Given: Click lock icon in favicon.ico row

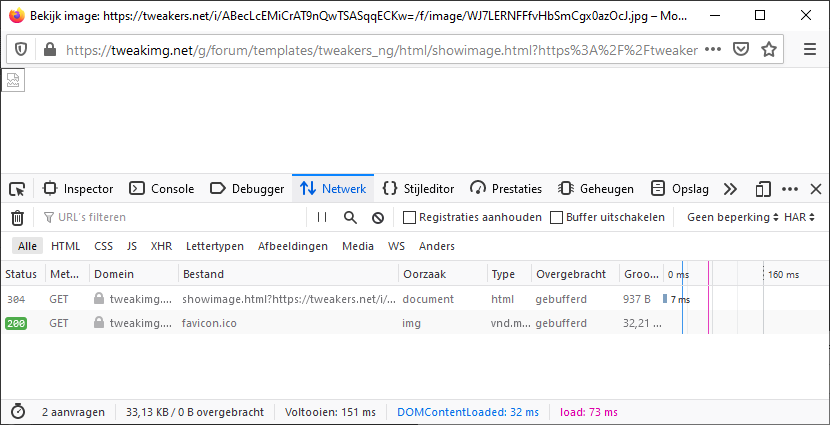Looking at the screenshot, I should [99, 322].
